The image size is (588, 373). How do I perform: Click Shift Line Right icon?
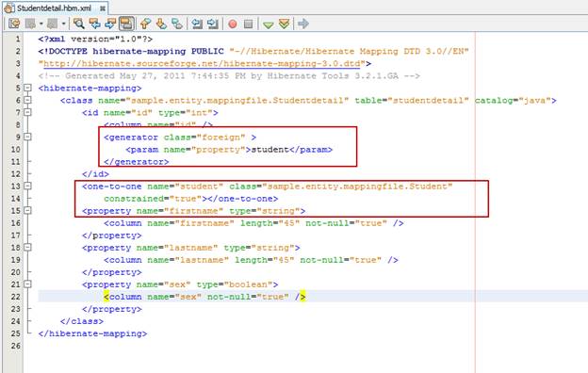click(213, 24)
